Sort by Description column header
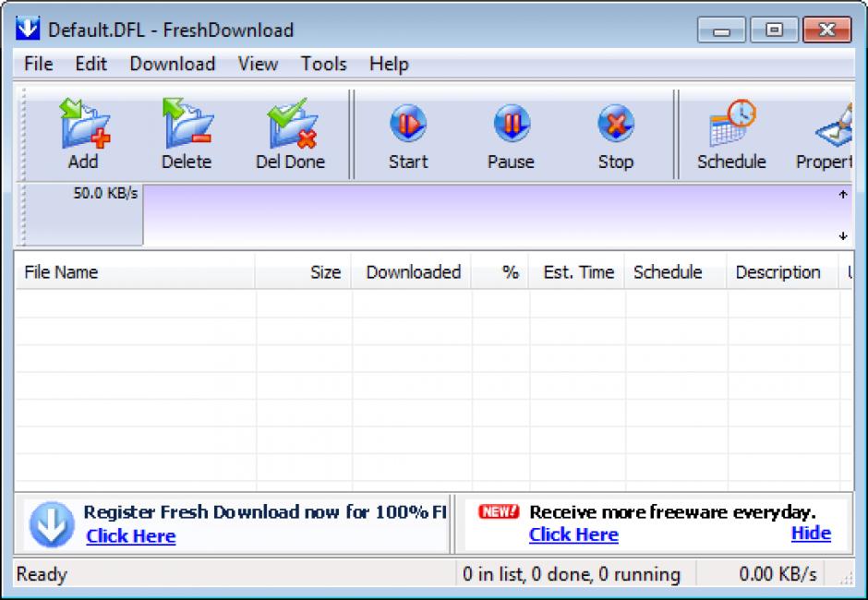Image resolution: width=868 pixels, height=600 pixels. 783,272
